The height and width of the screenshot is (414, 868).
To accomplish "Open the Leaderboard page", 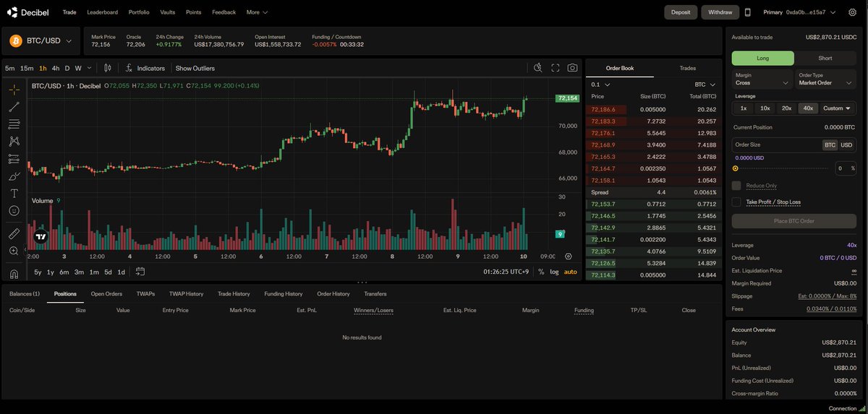I will click(102, 12).
